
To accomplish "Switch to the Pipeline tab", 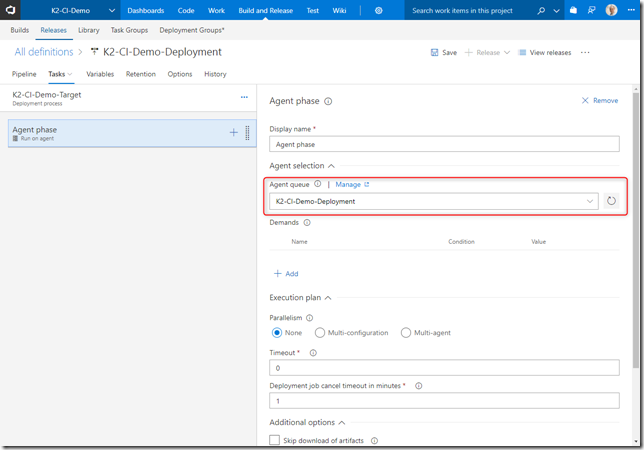I will 24,74.
